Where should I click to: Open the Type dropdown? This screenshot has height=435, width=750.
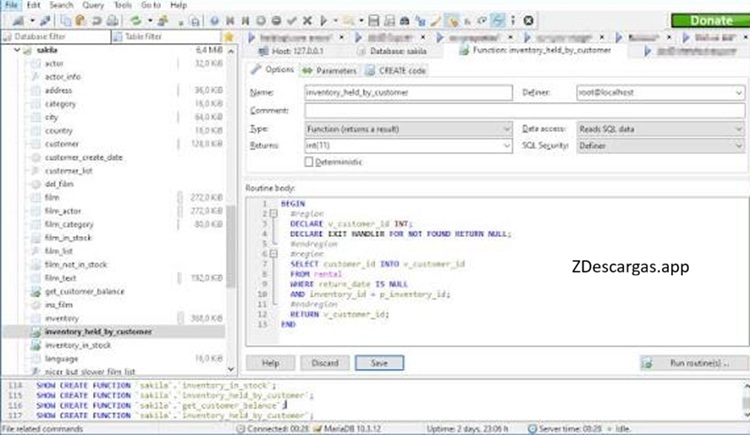506,129
